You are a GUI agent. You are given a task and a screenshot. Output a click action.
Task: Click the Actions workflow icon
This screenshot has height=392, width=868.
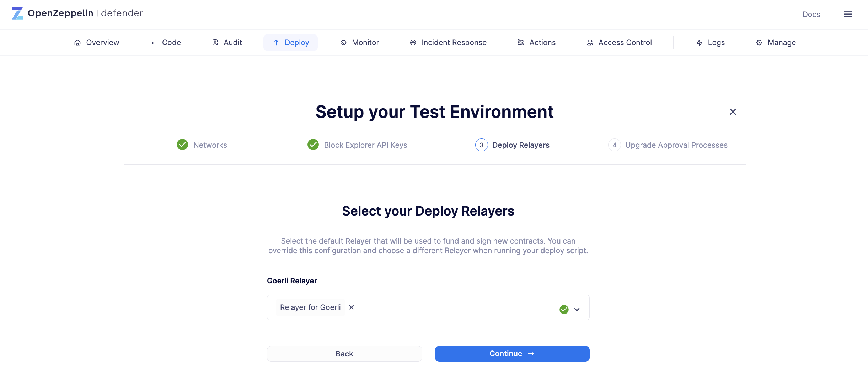coord(520,43)
